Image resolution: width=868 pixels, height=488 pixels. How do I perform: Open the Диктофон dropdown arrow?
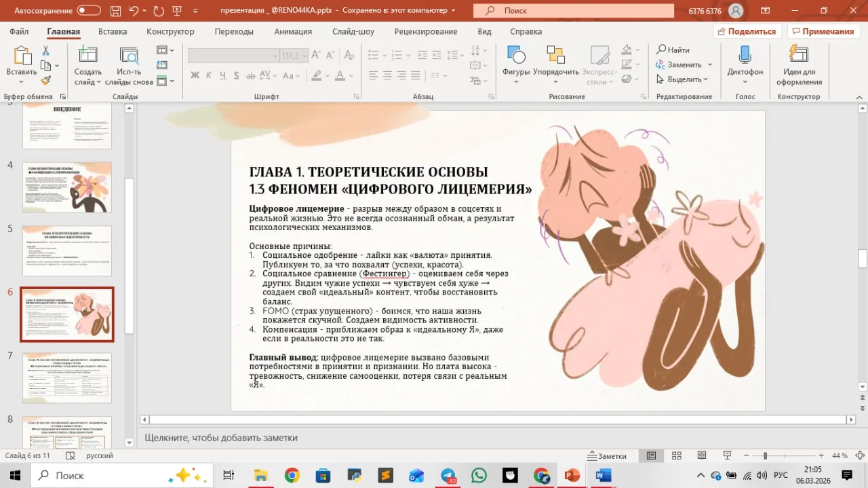pyautogui.click(x=745, y=82)
